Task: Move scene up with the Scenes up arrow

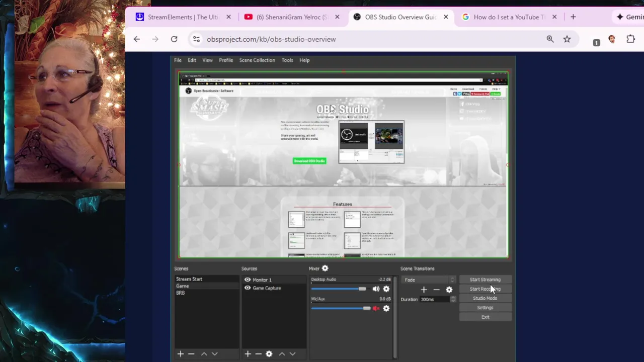Action: coord(204,354)
